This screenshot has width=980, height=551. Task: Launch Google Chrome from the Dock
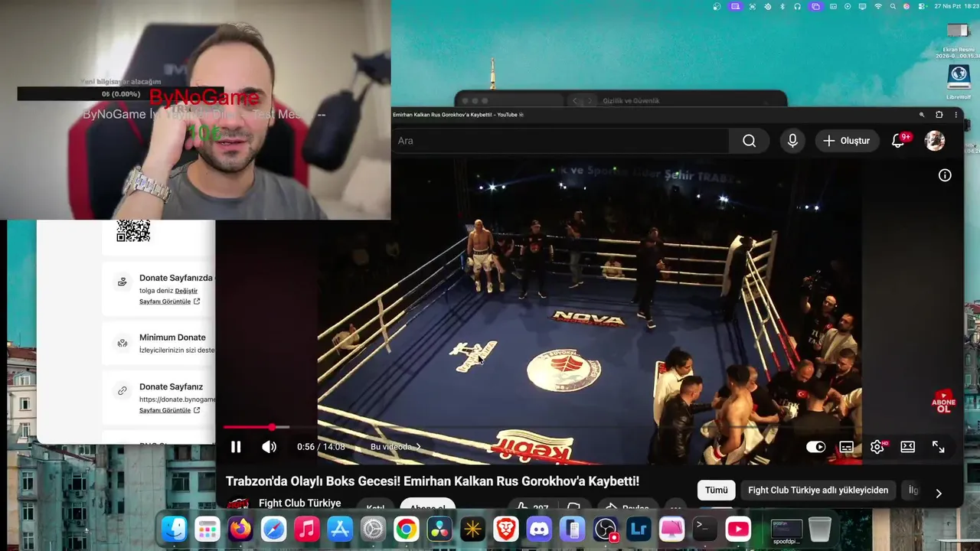pyautogui.click(x=407, y=529)
